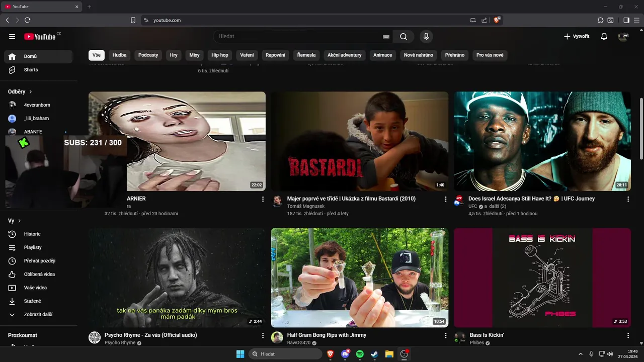Viewport: 644px width, 362px height.
Task: Open 4everunborn subscription channel
Action: (x=38, y=105)
